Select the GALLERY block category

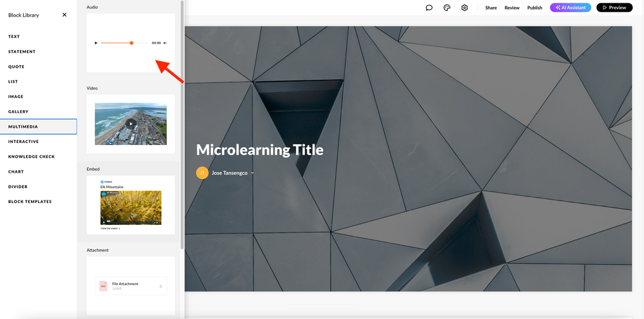point(19,111)
